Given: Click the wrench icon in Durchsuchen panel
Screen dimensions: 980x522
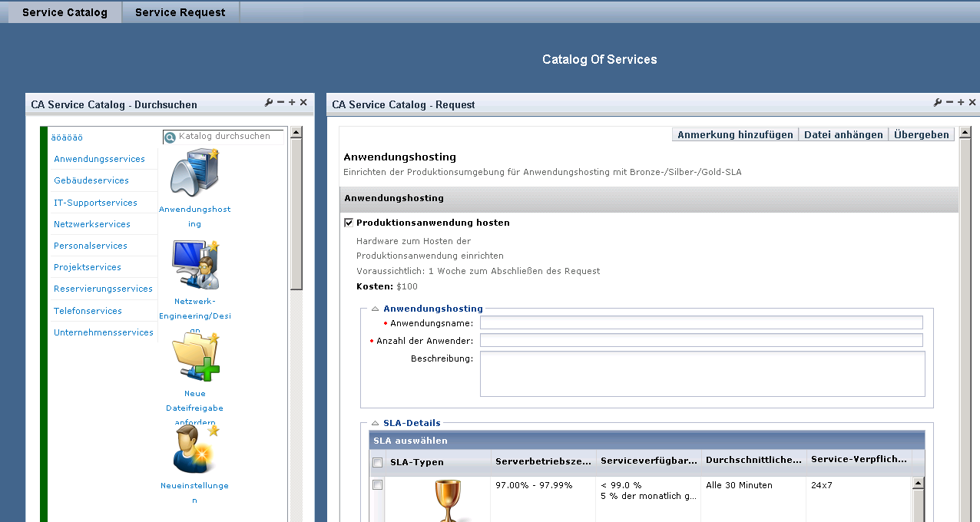Looking at the screenshot, I should click(x=269, y=103).
